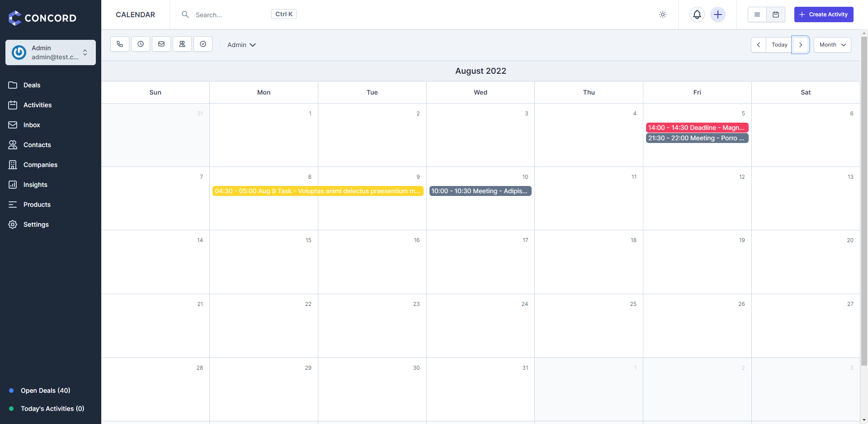The width and height of the screenshot is (868, 424).
Task: Select August 18 day number
Action: [633, 240]
